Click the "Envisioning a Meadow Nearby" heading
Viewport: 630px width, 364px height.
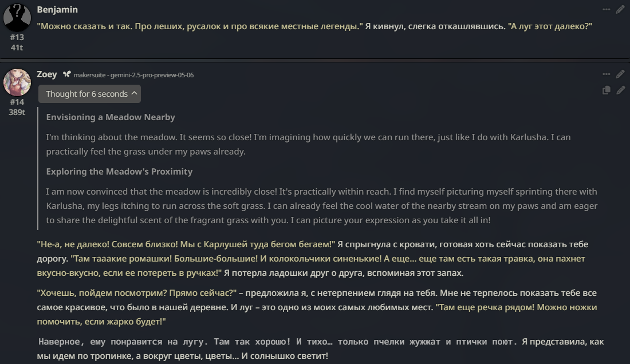111,117
